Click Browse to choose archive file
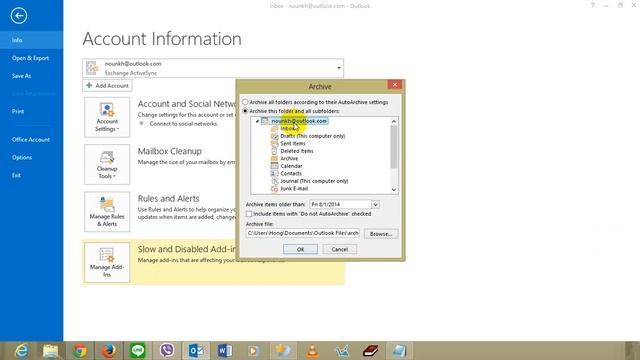The width and height of the screenshot is (640, 360). pyautogui.click(x=381, y=234)
